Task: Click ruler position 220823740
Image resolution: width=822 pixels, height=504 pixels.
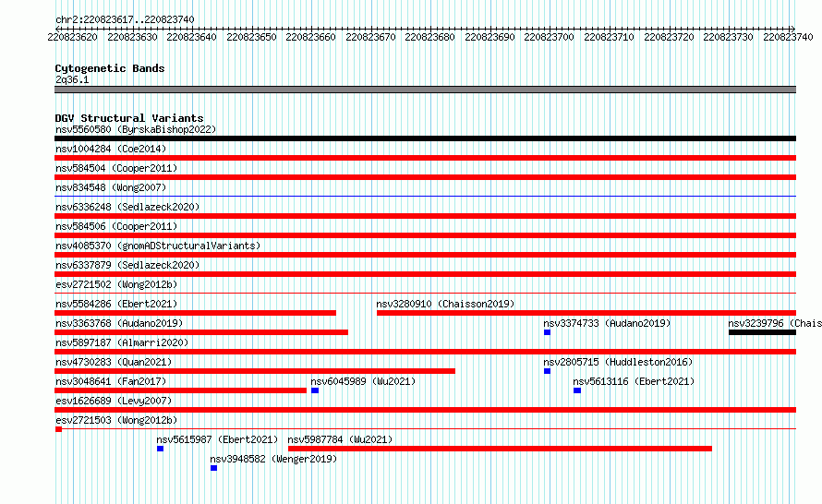Action: (x=788, y=37)
